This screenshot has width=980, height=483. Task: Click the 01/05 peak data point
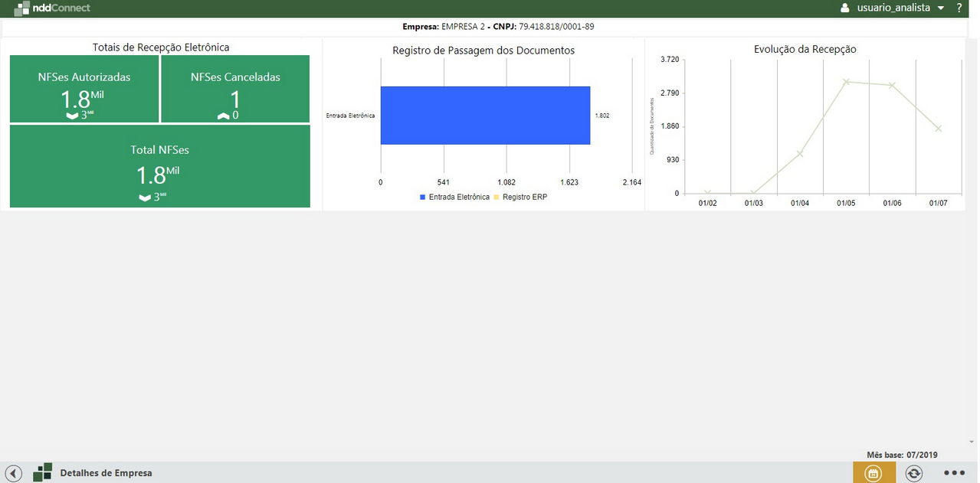click(x=846, y=81)
